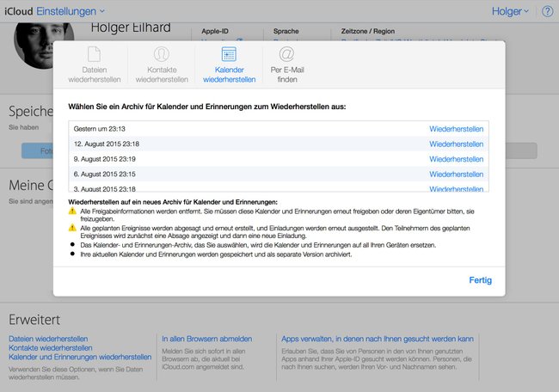Viewport: 559px width, 392px height.
Task: Open the iCloud Einstellungen dropdown menu
Action: pos(71,11)
